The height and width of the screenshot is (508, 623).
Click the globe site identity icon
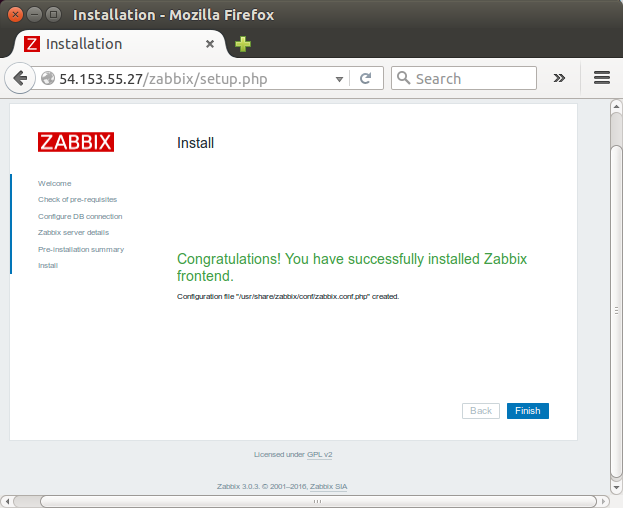(48, 78)
